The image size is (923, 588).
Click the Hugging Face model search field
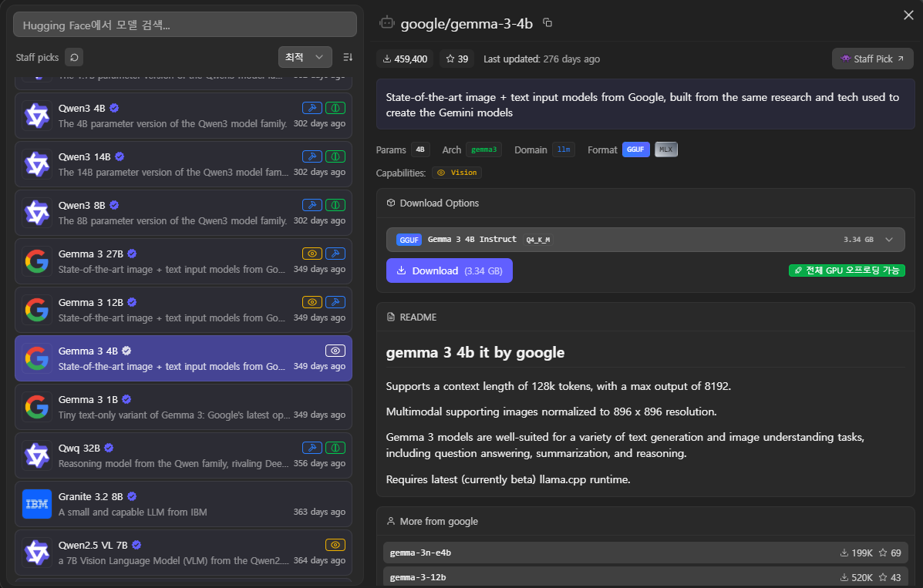click(185, 25)
